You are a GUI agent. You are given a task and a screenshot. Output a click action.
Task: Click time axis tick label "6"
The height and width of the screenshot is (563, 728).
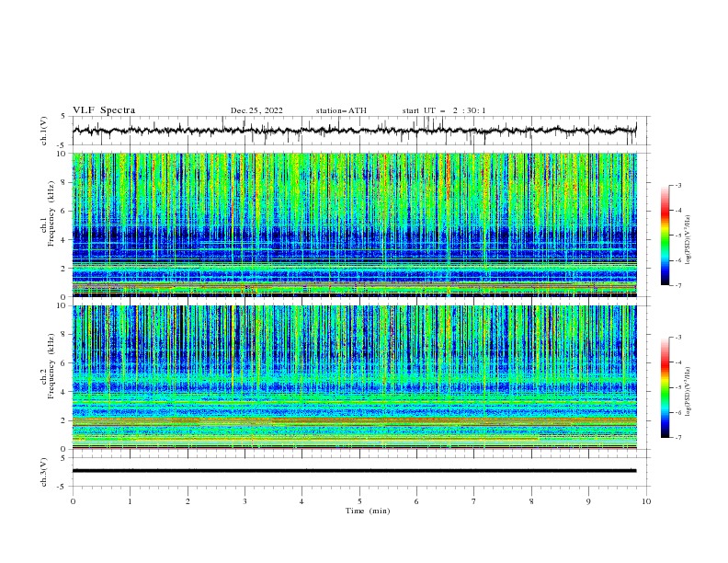click(416, 501)
